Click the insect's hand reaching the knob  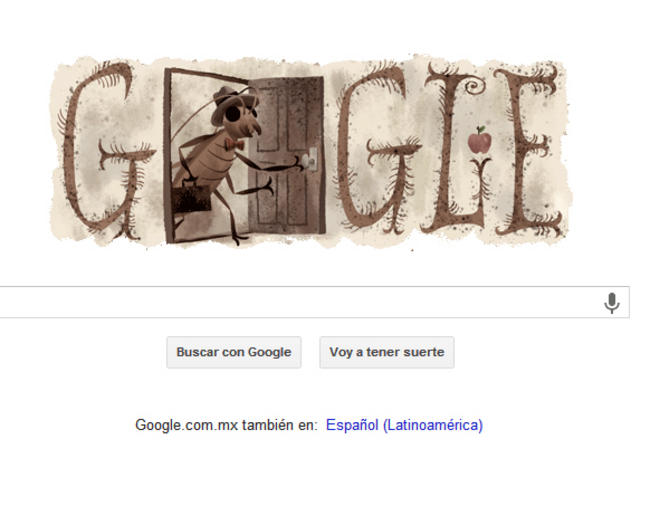coord(294,164)
